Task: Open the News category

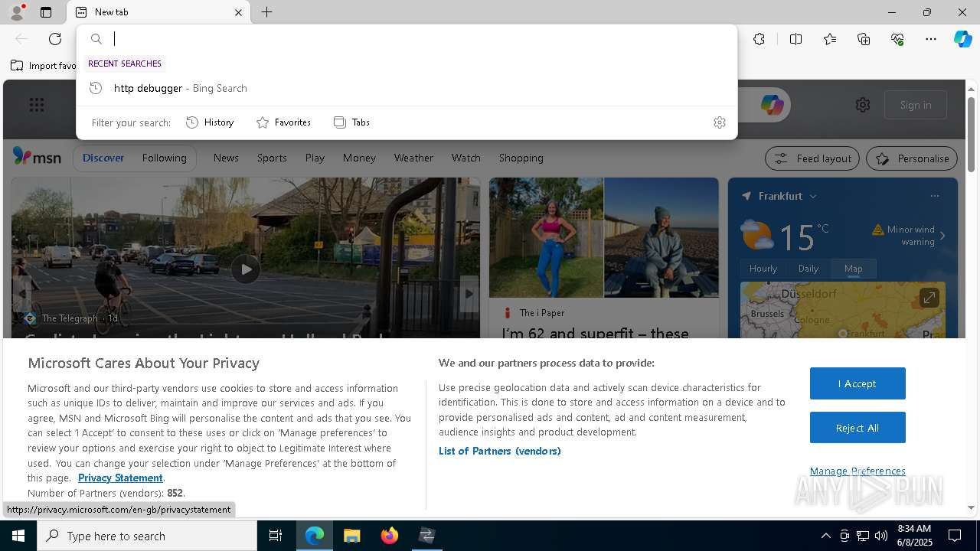Action: pyautogui.click(x=226, y=158)
